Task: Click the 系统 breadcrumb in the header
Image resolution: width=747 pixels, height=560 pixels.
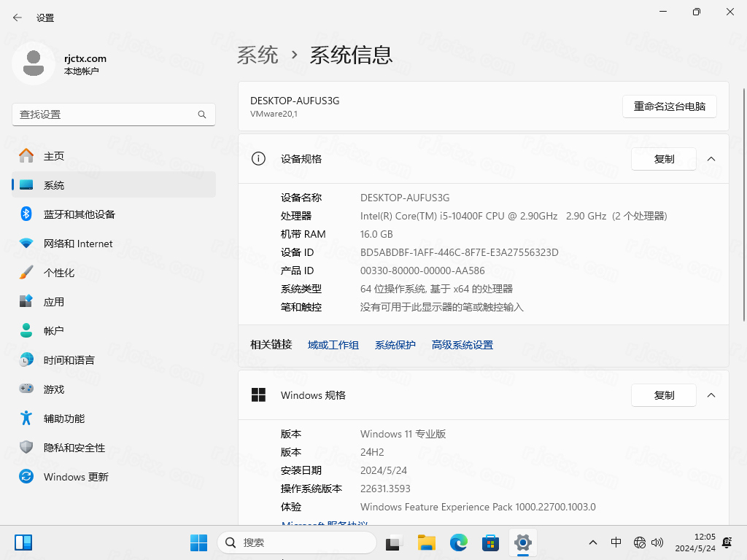Action: point(258,55)
